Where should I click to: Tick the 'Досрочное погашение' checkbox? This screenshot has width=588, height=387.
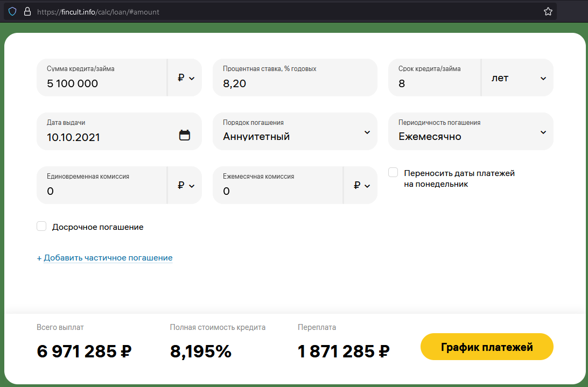[x=41, y=226]
